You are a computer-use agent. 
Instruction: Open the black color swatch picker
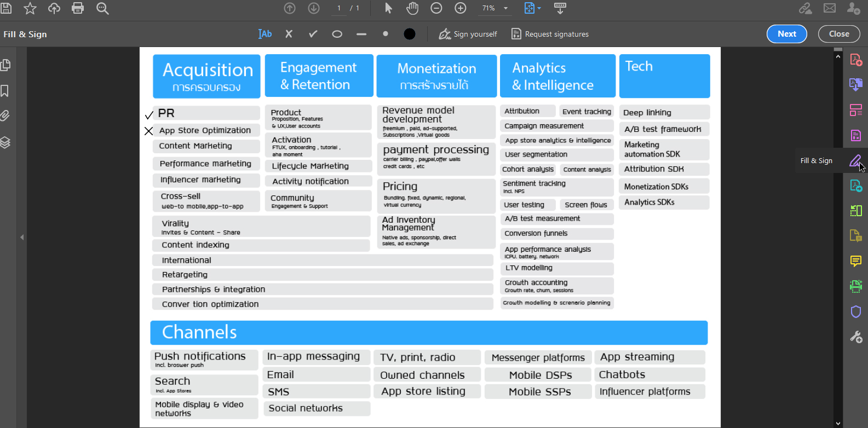[409, 34]
